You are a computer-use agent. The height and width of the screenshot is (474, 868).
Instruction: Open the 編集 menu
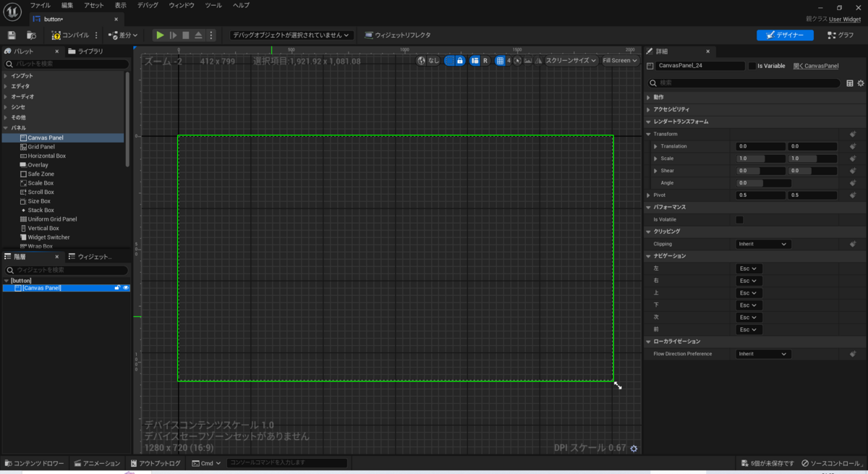tap(67, 5)
